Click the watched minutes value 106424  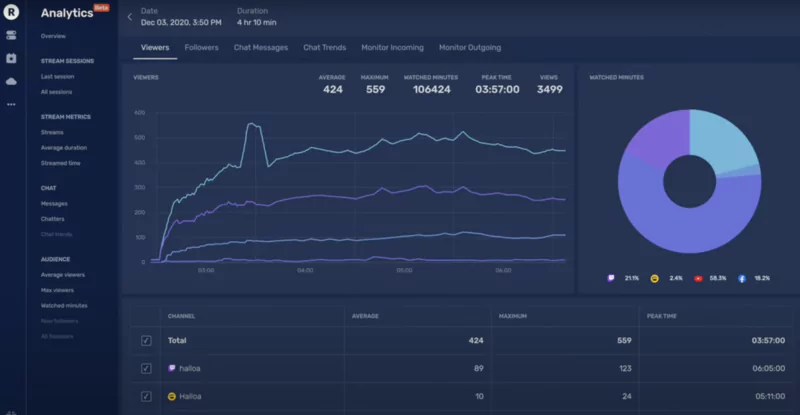click(432, 89)
